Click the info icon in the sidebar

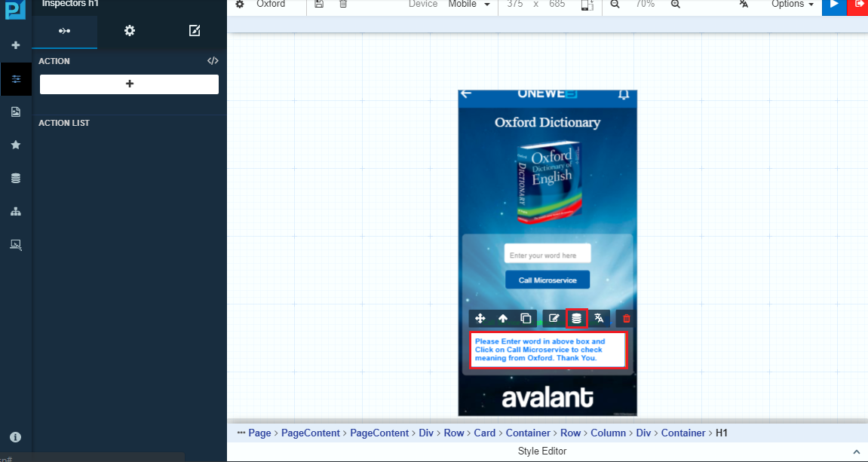(16, 437)
